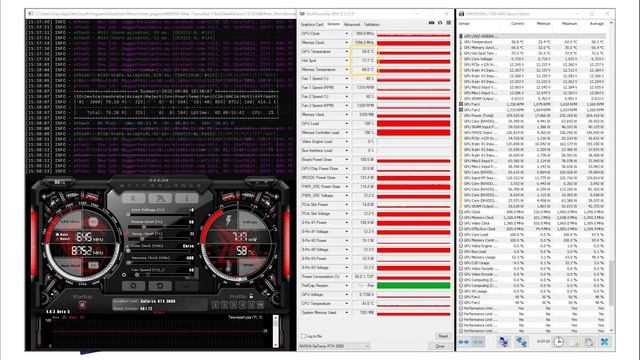Click the info button in Afterburner
This screenshot has height=360, width=640.
[x=187, y=198]
